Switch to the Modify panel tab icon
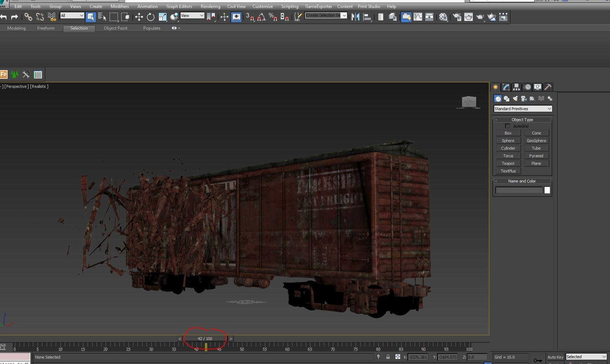Viewport: 610px width, 364px height. point(506,87)
